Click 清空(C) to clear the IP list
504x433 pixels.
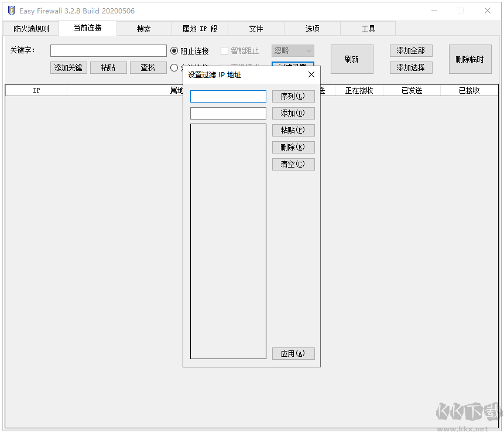pyautogui.click(x=293, y=164)
